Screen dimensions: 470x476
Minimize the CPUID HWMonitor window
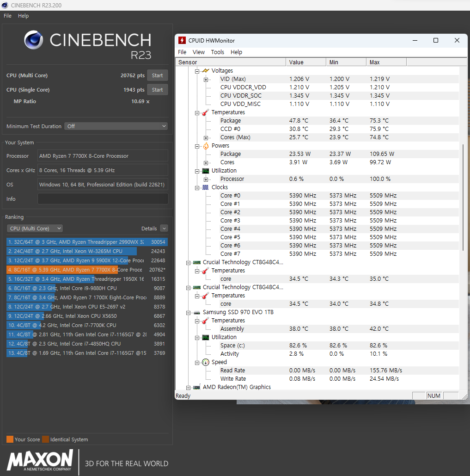(x=415, y=40)
